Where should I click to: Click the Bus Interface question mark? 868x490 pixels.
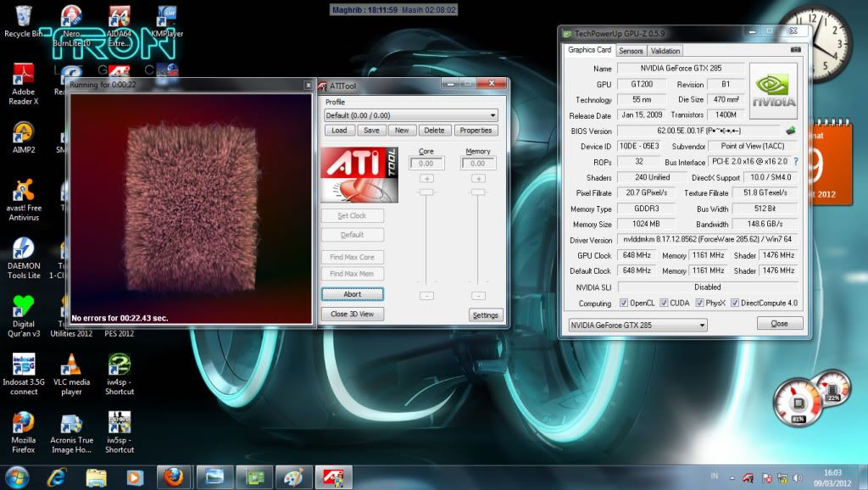click(795, 162)
